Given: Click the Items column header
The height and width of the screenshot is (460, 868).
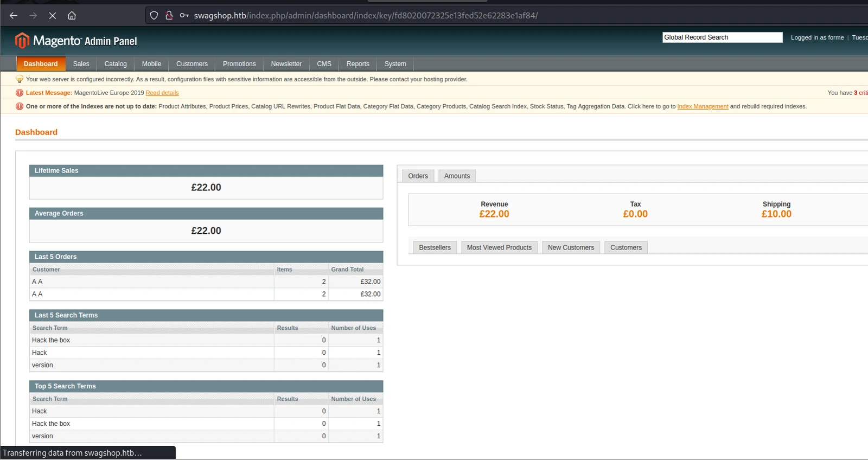Looking at the screenshot, I should [301, 270].
